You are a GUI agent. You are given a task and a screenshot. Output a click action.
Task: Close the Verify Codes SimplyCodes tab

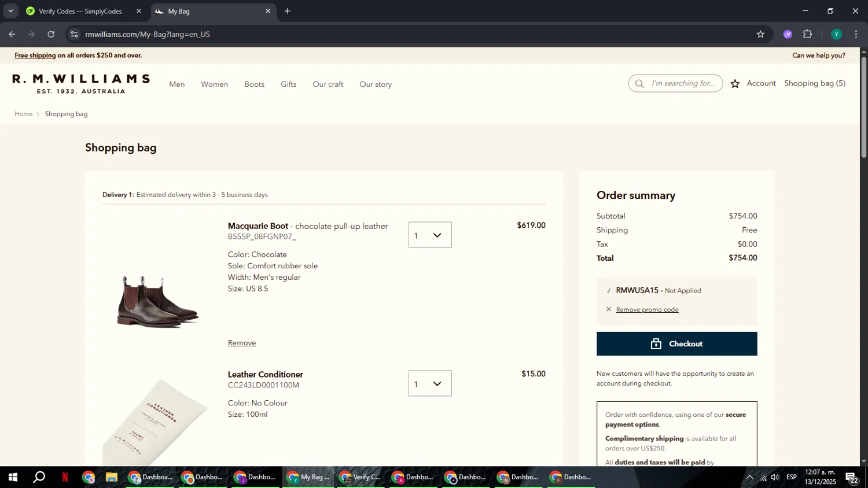coord(139,11)
